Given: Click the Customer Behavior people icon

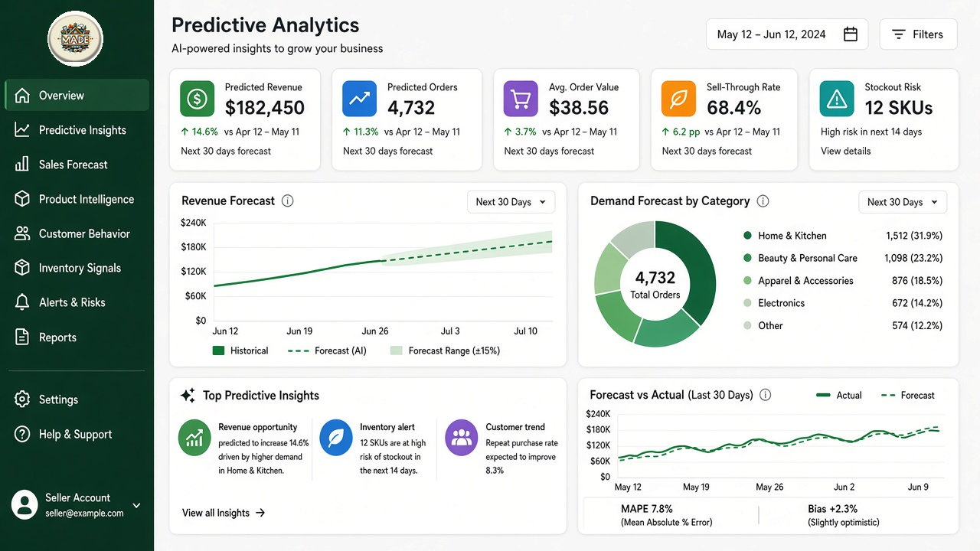Looking at the screenshot, I should [22, 233].
